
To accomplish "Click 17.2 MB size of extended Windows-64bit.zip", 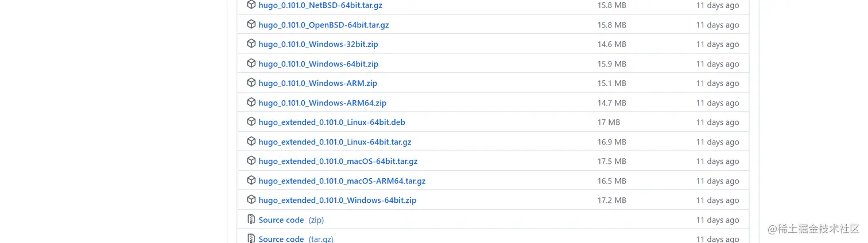I will tap(611, 200).
